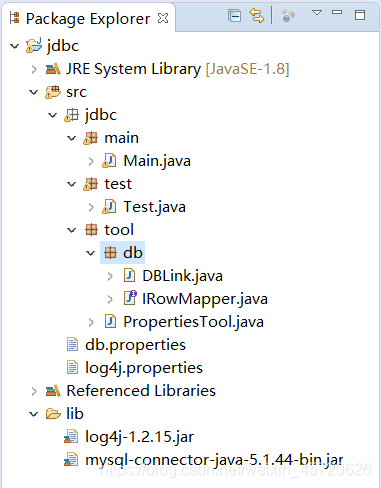
Task: Select Referenced Libraries label
Action: pyautogui.click(x=141, y=391)
